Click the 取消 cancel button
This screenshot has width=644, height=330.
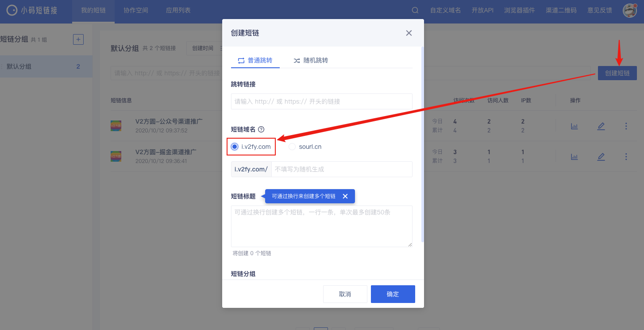click(x=345, y=294)
